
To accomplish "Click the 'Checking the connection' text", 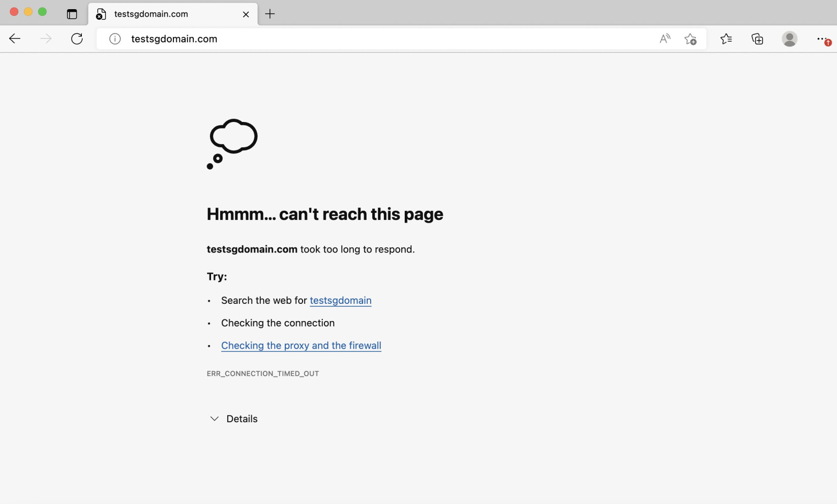I will click(x=278, y=323).
